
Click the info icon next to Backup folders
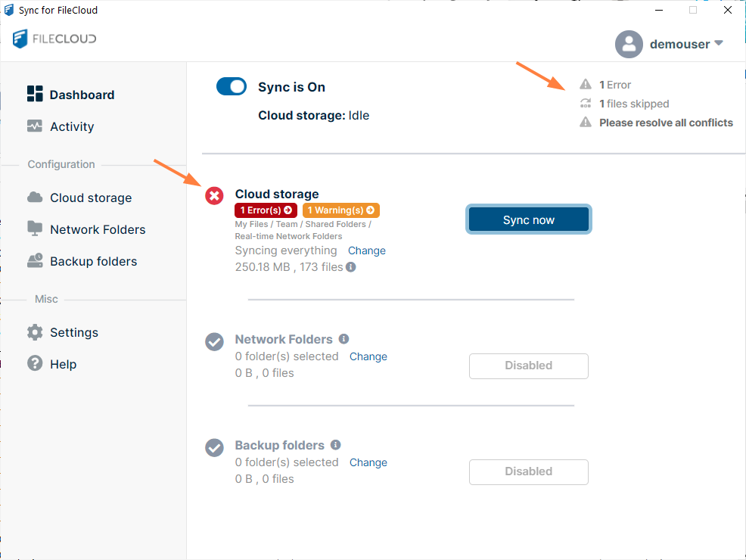336,445
